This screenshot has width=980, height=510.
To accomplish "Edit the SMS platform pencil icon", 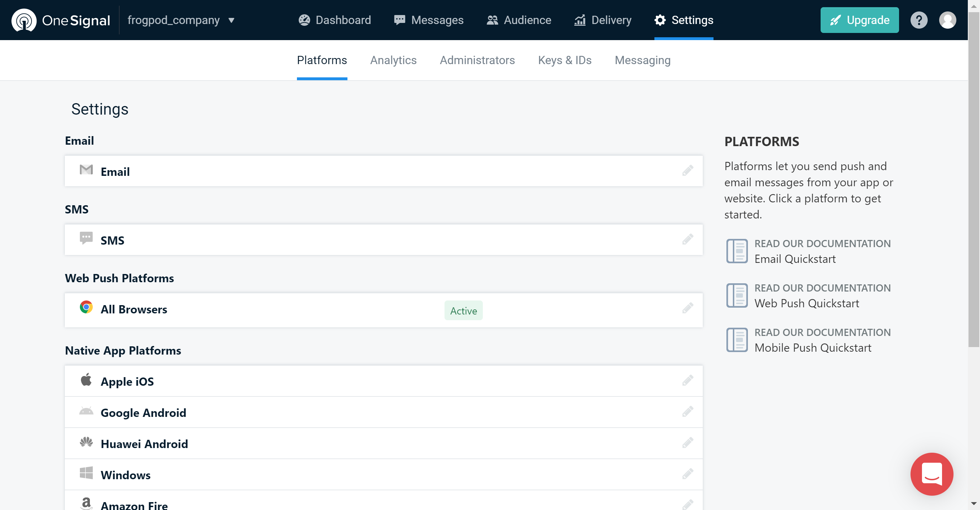I will point(687,240).
